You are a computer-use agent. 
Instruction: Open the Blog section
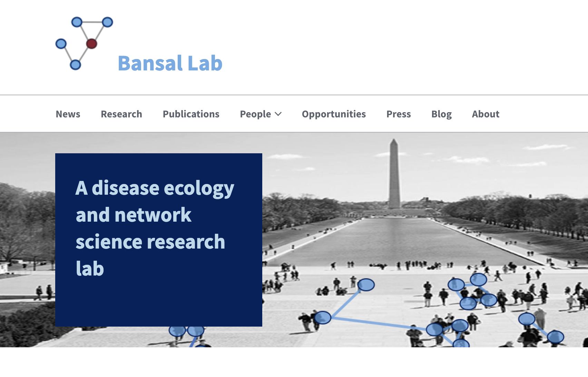(441, 114)
